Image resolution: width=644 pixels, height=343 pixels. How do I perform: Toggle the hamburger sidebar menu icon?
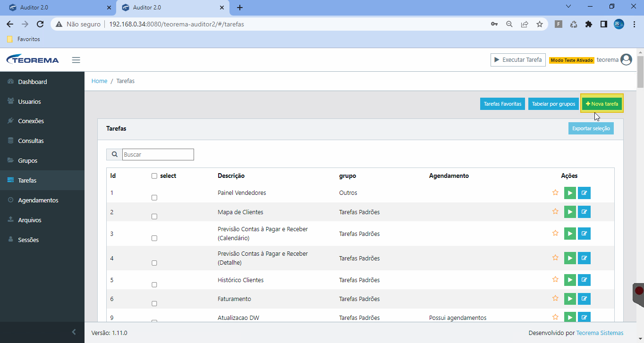click(76, 60)
